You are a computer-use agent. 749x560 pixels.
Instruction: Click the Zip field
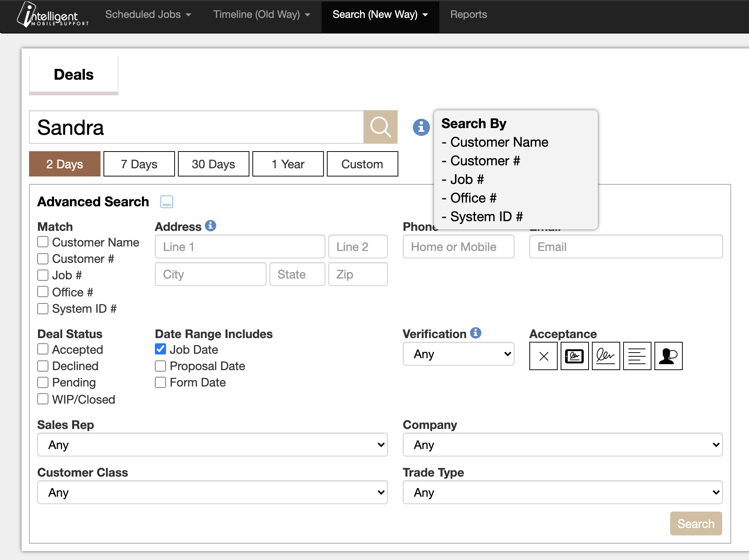pos(358,274)
